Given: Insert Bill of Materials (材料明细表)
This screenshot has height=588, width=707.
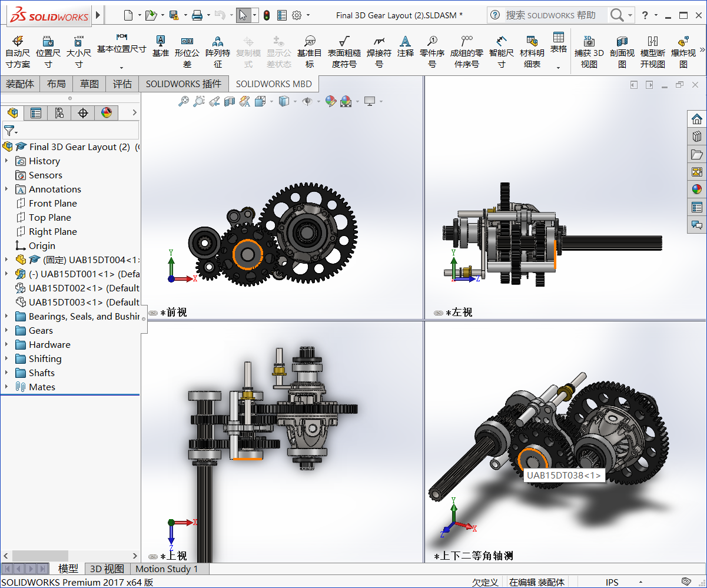Looking at the screenshot, I should point(532,51).
